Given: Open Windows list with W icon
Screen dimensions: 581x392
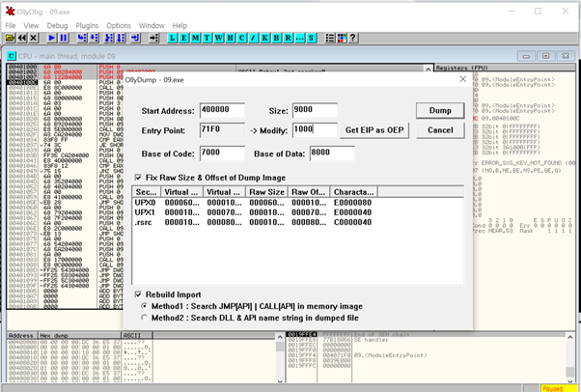Looking at the screenshot, I should click(219, 38).
